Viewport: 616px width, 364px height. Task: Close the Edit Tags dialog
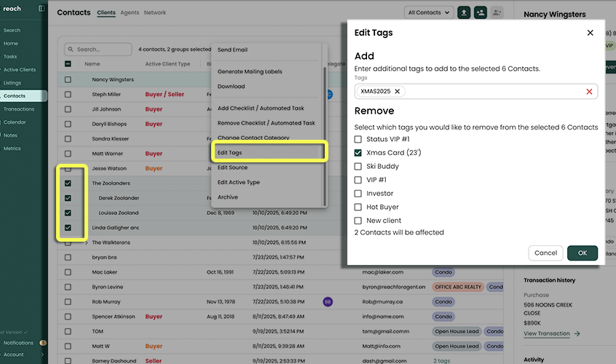click(590, 33)
